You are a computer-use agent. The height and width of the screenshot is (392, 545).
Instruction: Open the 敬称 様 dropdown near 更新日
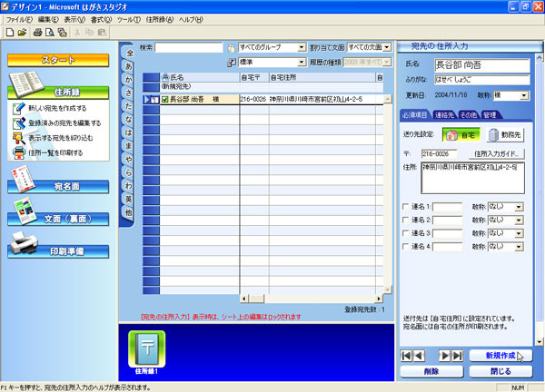tap(524, 95)
